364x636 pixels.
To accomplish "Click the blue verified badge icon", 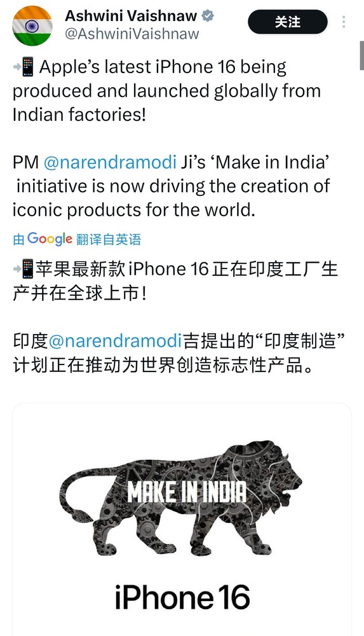I will [208, 17].
